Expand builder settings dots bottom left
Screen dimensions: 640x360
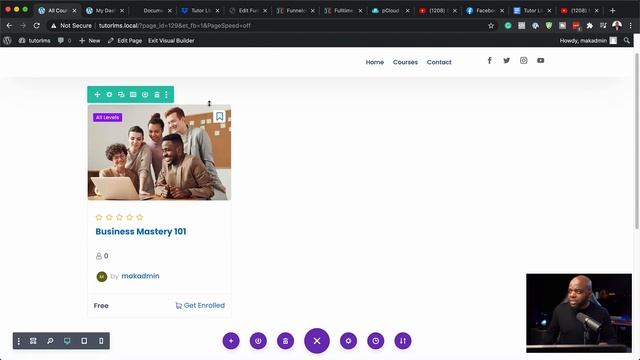[x=18, y=341]
